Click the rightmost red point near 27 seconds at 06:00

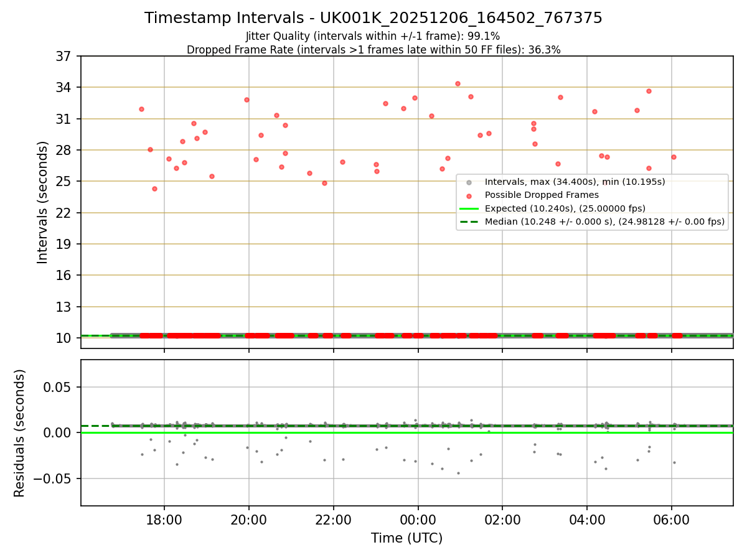coord(674,157)
